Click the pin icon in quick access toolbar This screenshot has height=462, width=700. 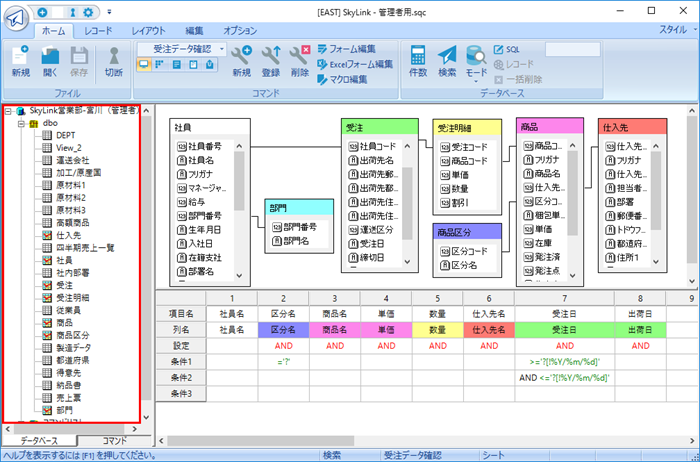point(73,12)
